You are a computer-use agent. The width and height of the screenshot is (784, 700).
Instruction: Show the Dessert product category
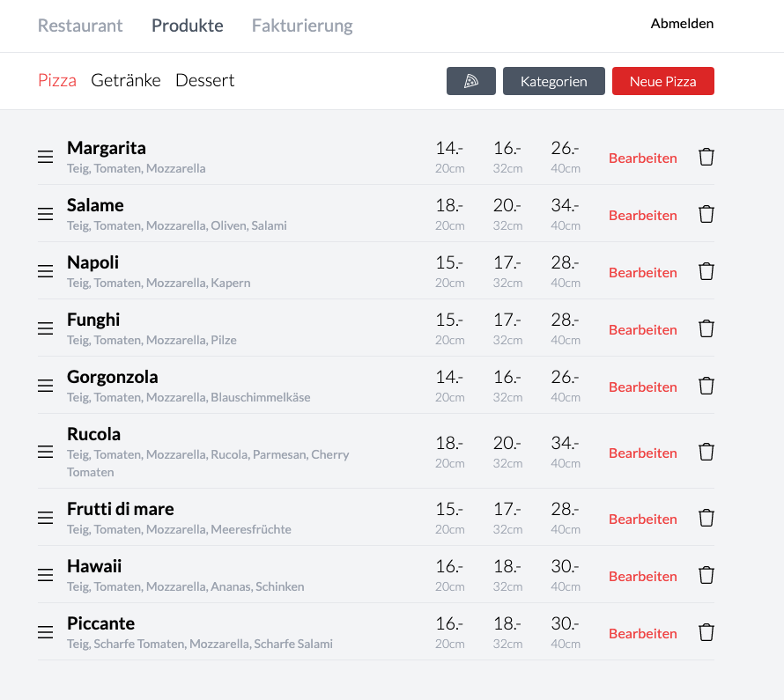tap(204, 80)
